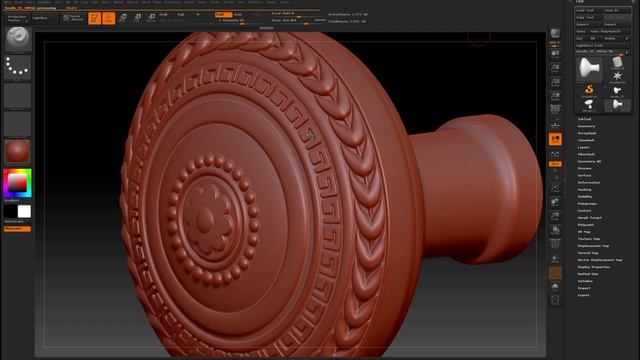Open the empty Texture slot
Viewport: 640px width, 360px height.
18,124
